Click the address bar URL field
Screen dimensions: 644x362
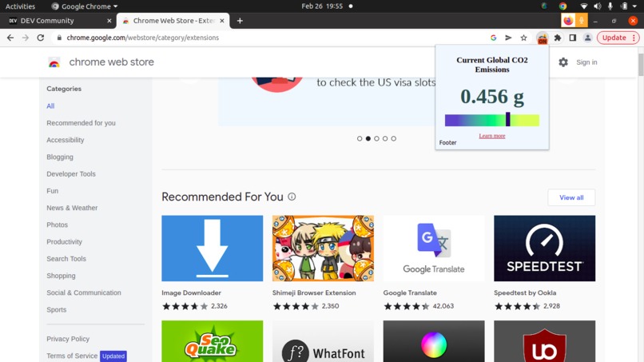[271, 38]
